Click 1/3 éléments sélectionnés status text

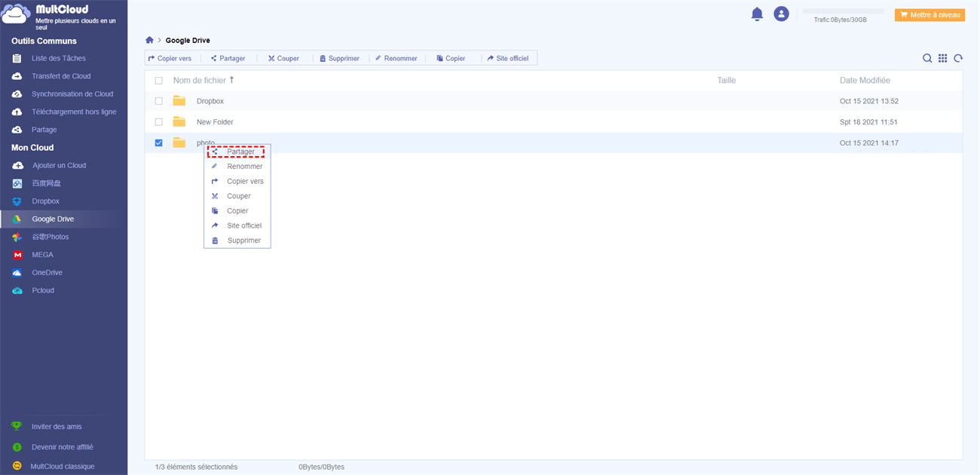(196, 467)
